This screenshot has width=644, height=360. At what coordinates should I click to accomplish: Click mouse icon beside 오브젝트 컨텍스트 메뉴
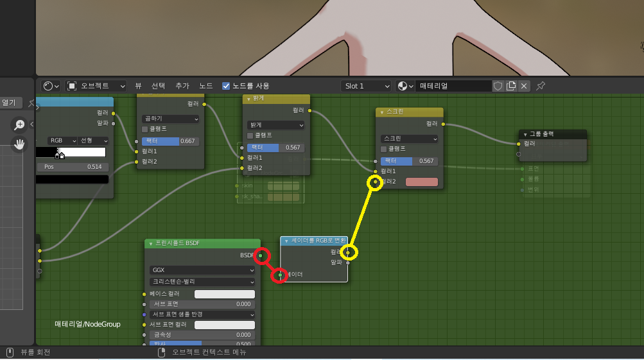[x=161, y=352]
